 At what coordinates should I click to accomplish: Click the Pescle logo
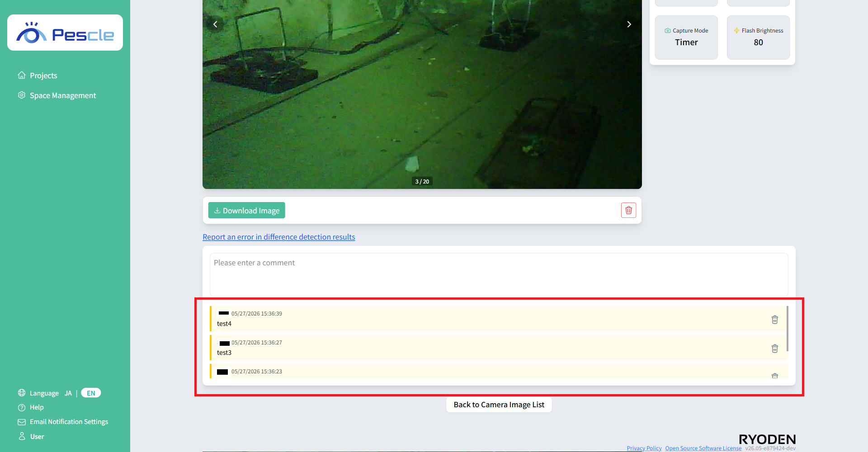65,33
